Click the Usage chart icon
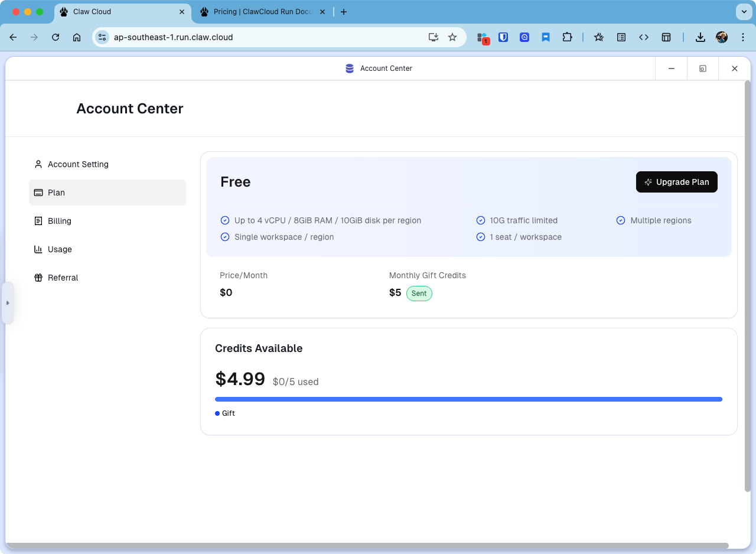Image resolution: width=756 pixels, height=554 pixels. pyautogui.click(x=38, y=249)
